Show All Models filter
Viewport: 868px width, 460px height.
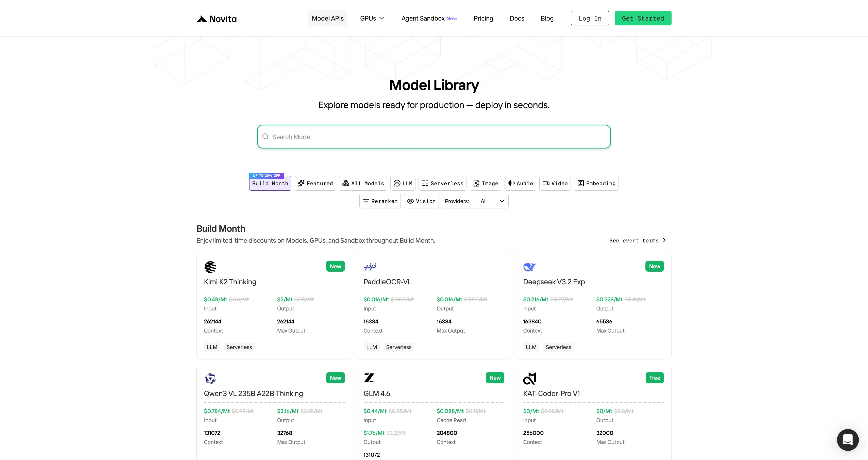click(x=363, y=183)
